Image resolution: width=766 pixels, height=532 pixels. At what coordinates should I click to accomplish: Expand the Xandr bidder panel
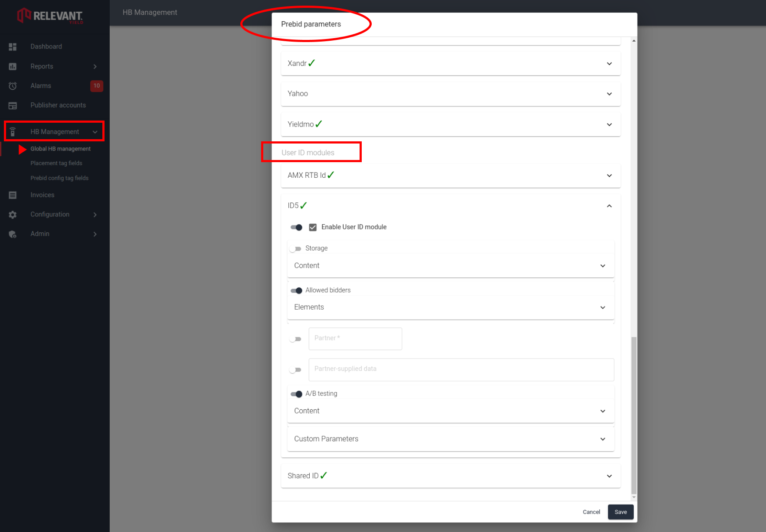pyautogui.click(x=451, y=63)
